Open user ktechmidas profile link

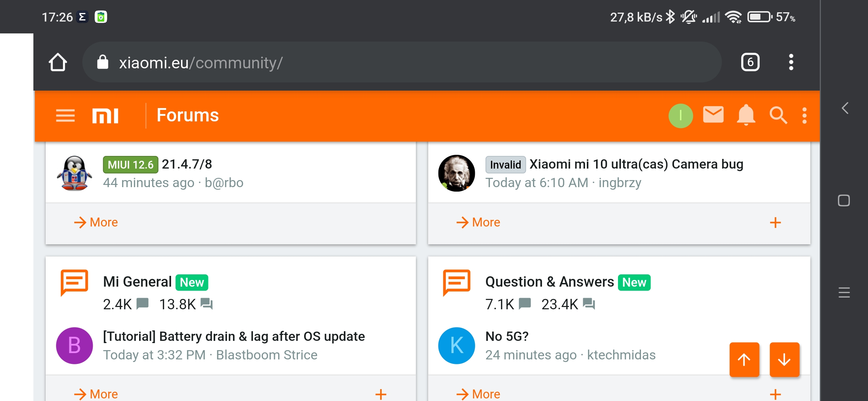pos(621,355)
